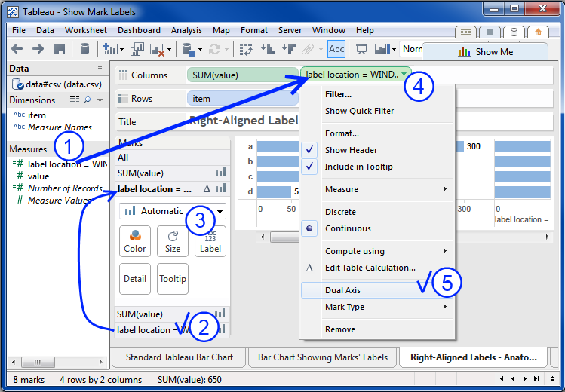
Task: Go to the orange home start page icon
Action: point(538,32)
